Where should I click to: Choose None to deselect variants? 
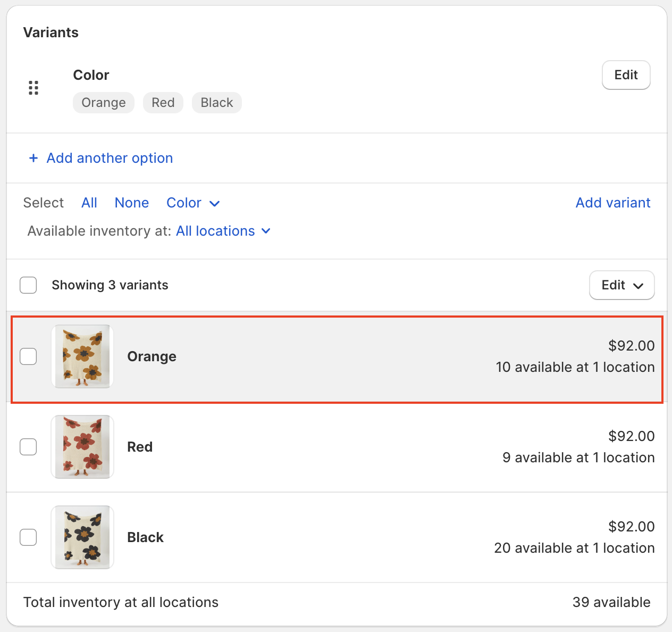pyautogui.click(x=132, y=203)
